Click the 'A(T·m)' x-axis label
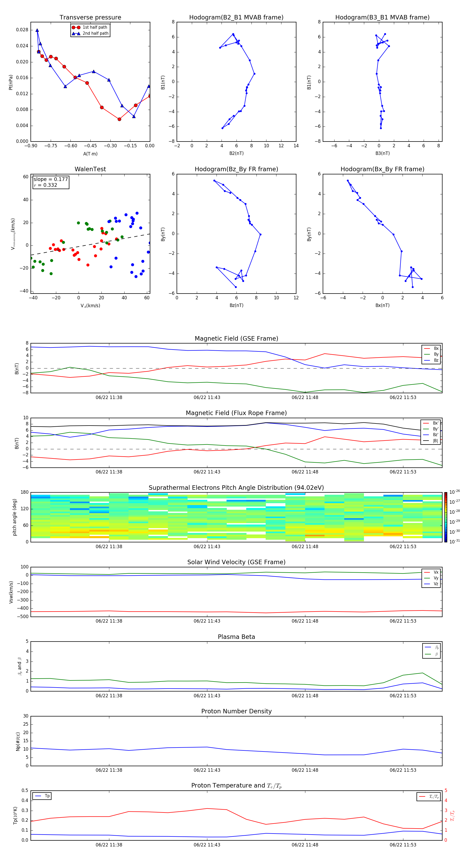 pyautogui.click(x=90, y=154)
